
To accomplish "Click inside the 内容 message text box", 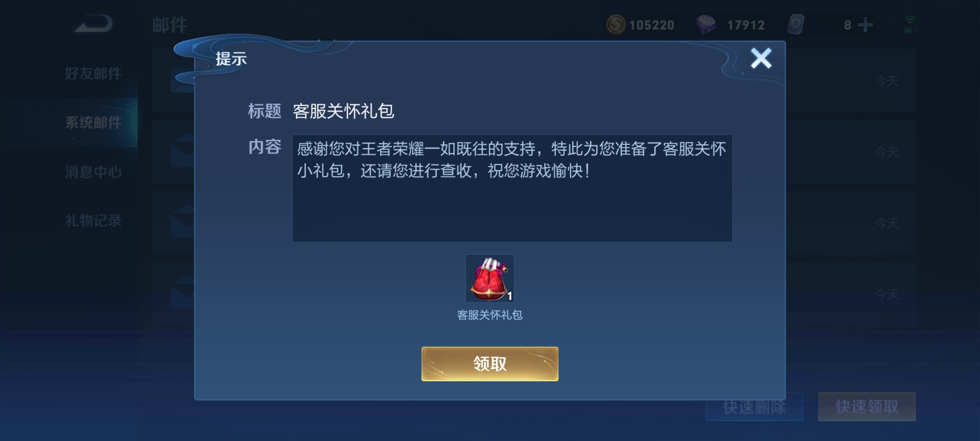I will (x=512, y=188).
